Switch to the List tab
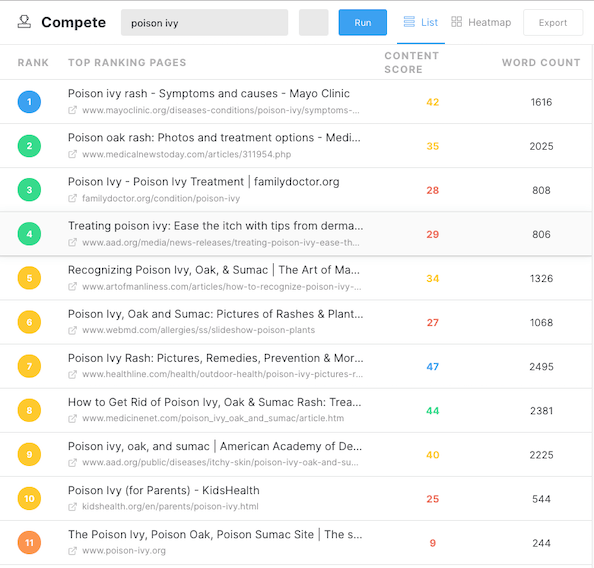 point(420,22)
